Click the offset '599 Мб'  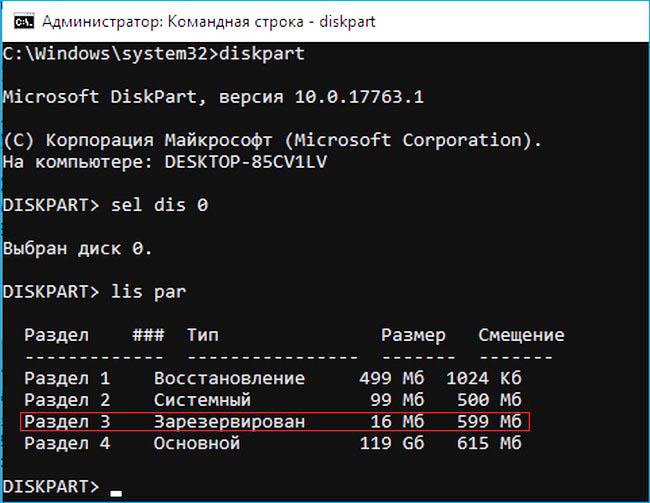489,422
